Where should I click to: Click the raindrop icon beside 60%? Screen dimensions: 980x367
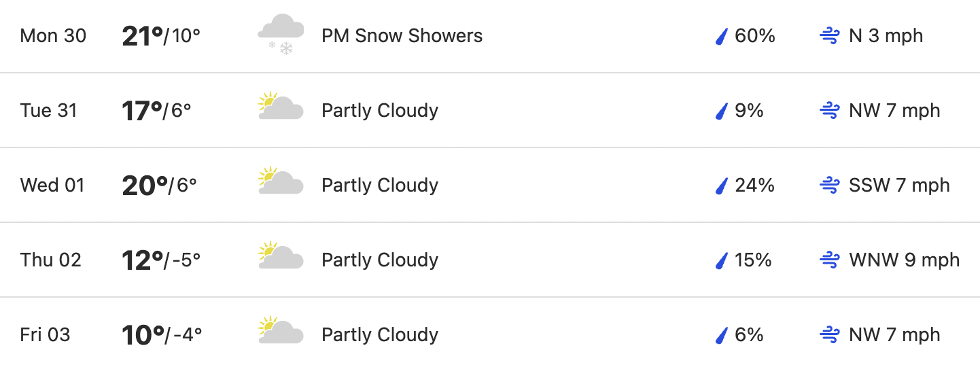pyautogui.click(x=722, y=36)
